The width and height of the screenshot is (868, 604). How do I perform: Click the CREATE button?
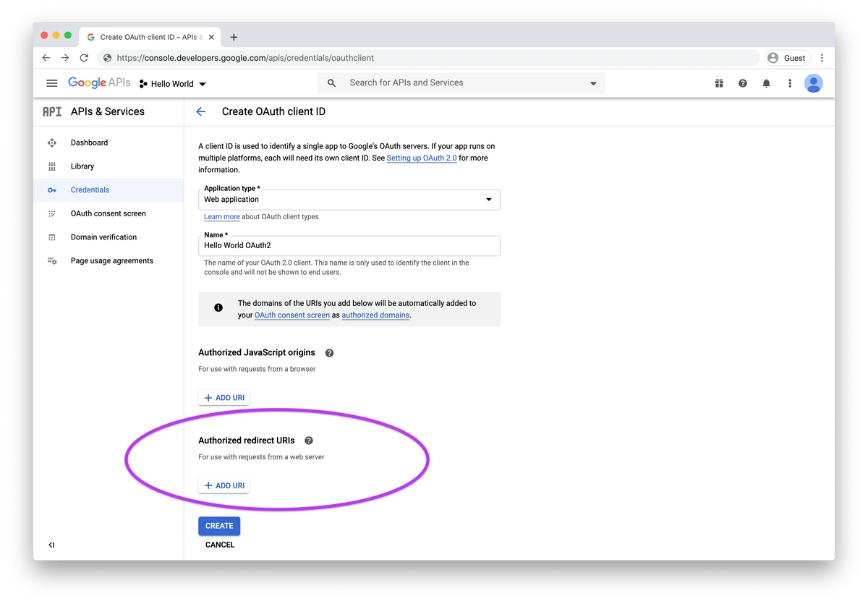click(x=218, y=526)
